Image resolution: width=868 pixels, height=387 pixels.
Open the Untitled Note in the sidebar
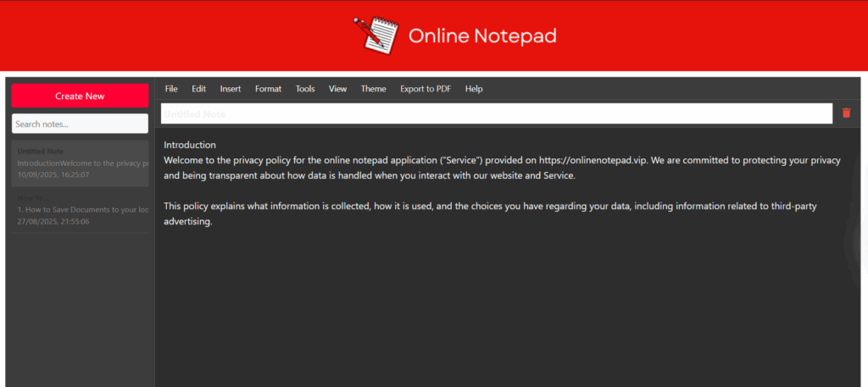click(x=80, y=163)
